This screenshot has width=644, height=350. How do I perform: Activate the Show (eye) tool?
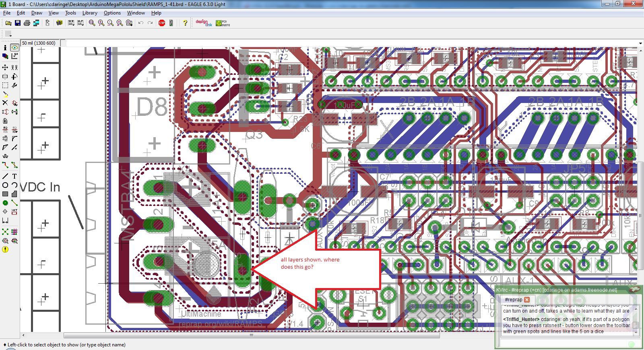(14, 47)
